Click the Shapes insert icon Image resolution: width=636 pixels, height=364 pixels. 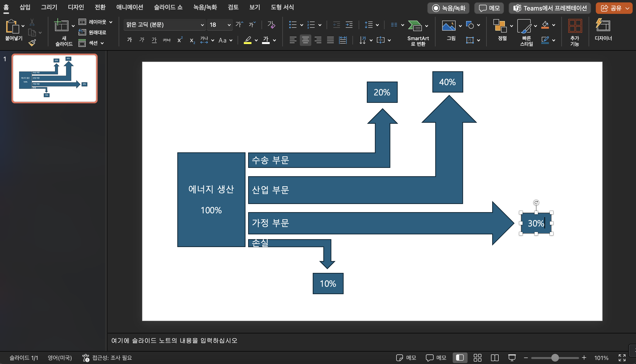click(x=470, y=25)
